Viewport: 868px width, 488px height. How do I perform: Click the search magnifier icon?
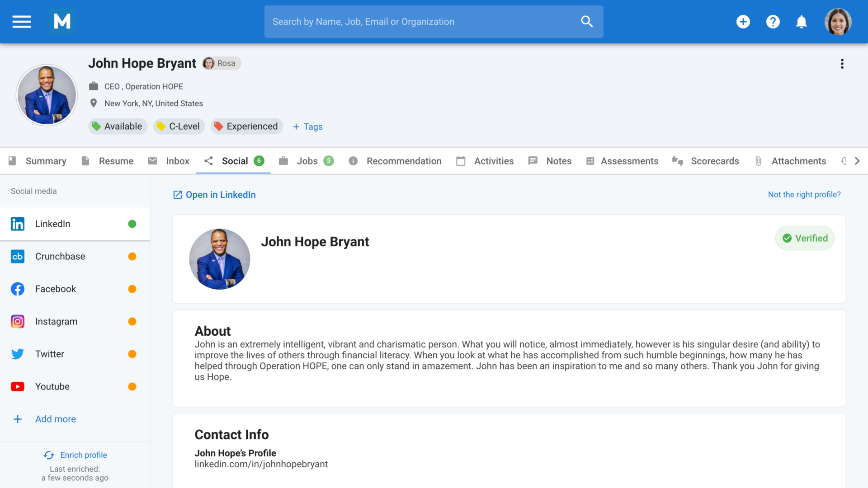[x=586, y=22]
